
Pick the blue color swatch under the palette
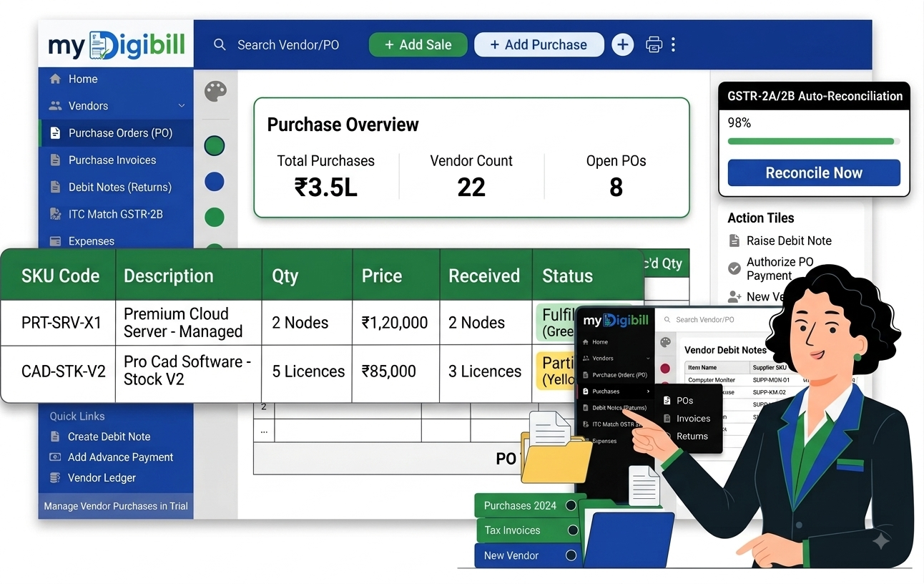click(x=215, y=182)
